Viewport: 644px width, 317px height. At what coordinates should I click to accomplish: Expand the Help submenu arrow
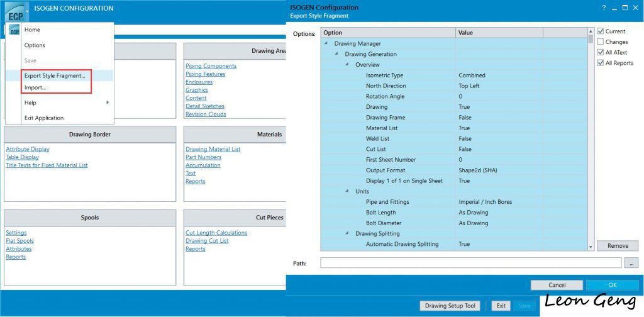click(108, 103)
